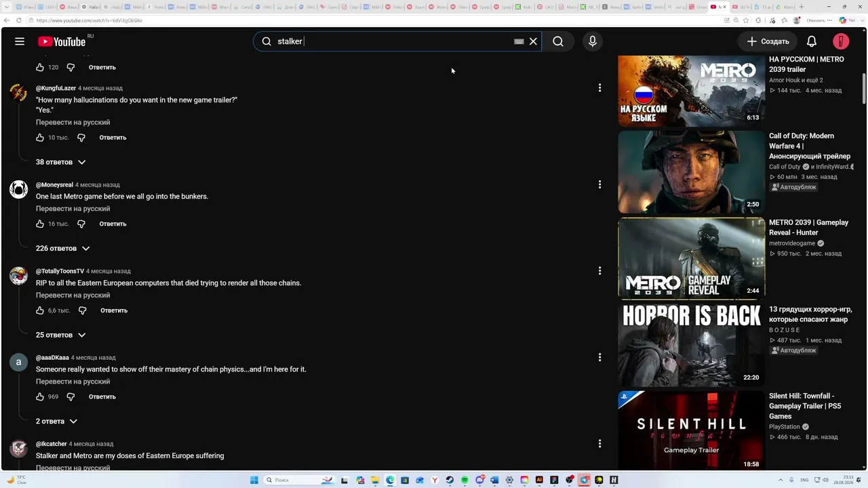Translate the @KungfuLazer comment to Russian

(x=73, y=123)
